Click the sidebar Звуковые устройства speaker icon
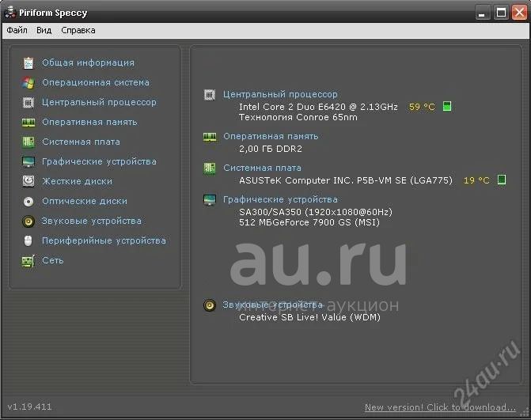 tap(28, 221)
